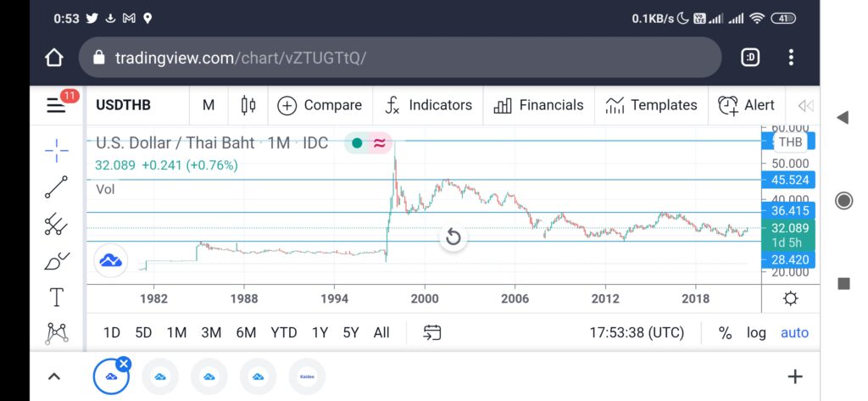
Task: Click the Compare button
Action: tap(320, 105)
